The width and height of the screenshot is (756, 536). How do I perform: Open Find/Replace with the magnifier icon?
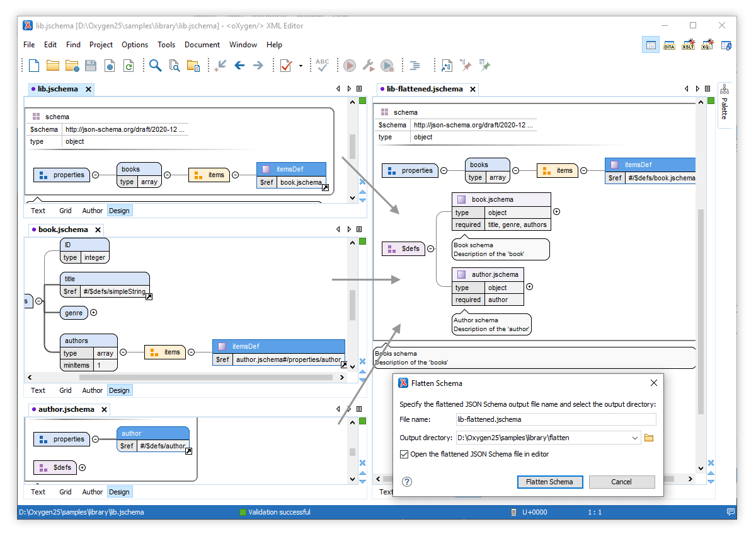click(155, 66)
